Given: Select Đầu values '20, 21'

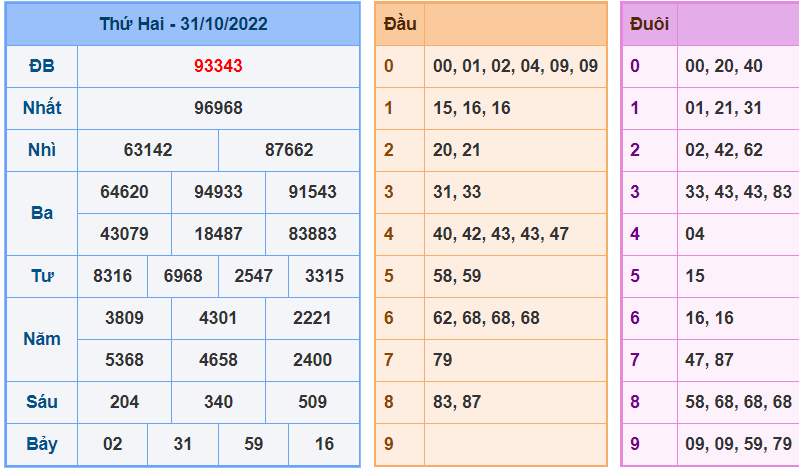Looking at the screenshot, I should click(457, 150).
